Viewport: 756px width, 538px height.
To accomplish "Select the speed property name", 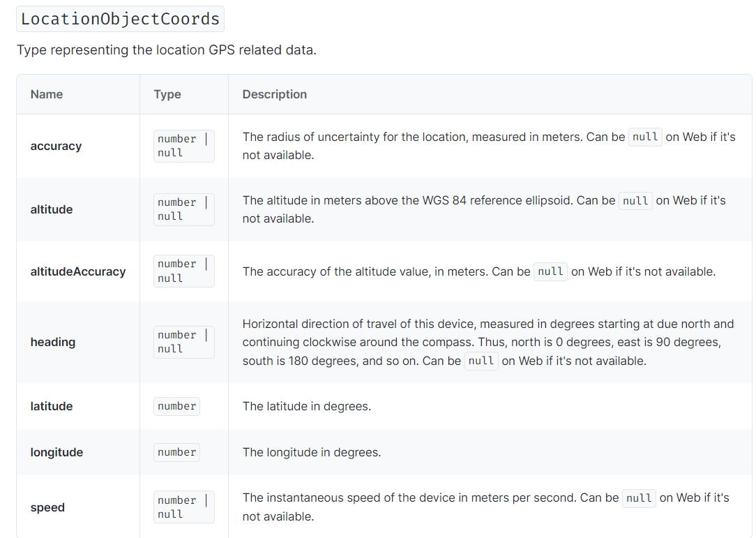I will [47, 507].
